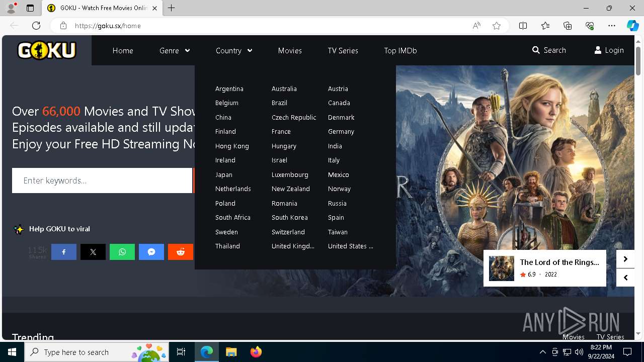Expand the Genre dropdown
This screenshot has height=362, width=644.
point(175,50)
